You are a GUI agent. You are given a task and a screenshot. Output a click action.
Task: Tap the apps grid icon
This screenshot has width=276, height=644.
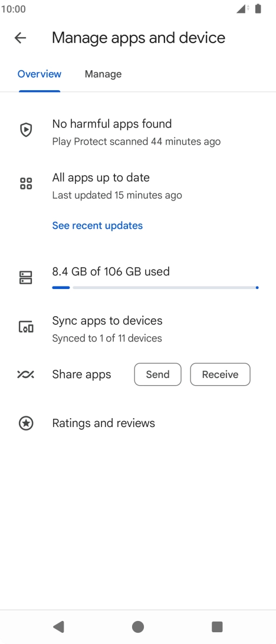(26, 183)
